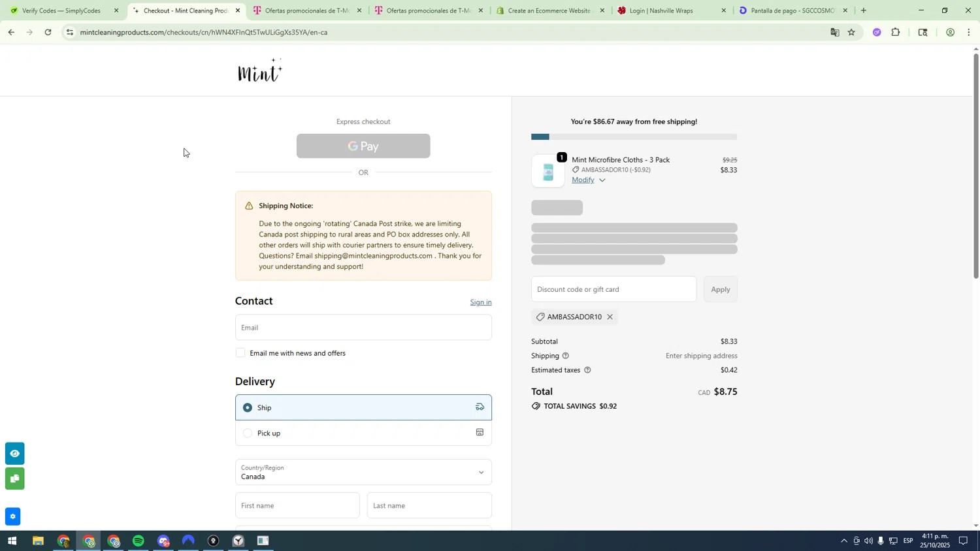Open the Windows notification center
This screenshot has height=551, width=980.
click(x=963, y=541)
